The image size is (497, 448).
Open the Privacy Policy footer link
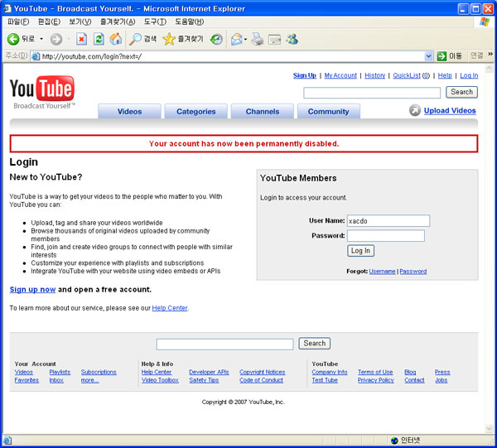tap(375, 380)
